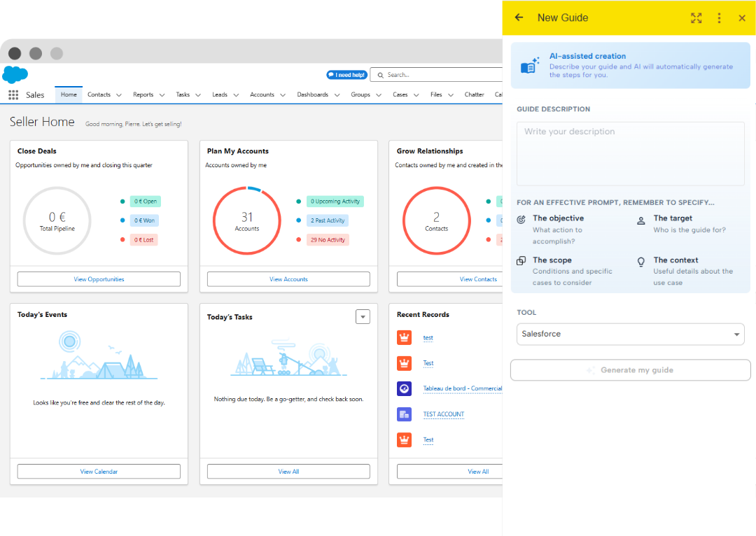
Task: Click the crown icon beside first 'test' record
Action: point(404,338)
